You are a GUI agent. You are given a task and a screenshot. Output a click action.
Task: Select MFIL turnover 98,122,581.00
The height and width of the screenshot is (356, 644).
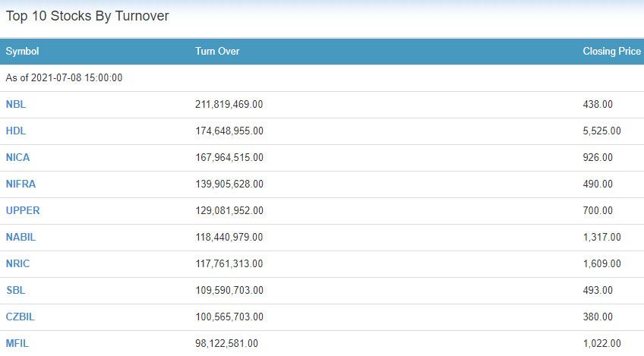227,343
